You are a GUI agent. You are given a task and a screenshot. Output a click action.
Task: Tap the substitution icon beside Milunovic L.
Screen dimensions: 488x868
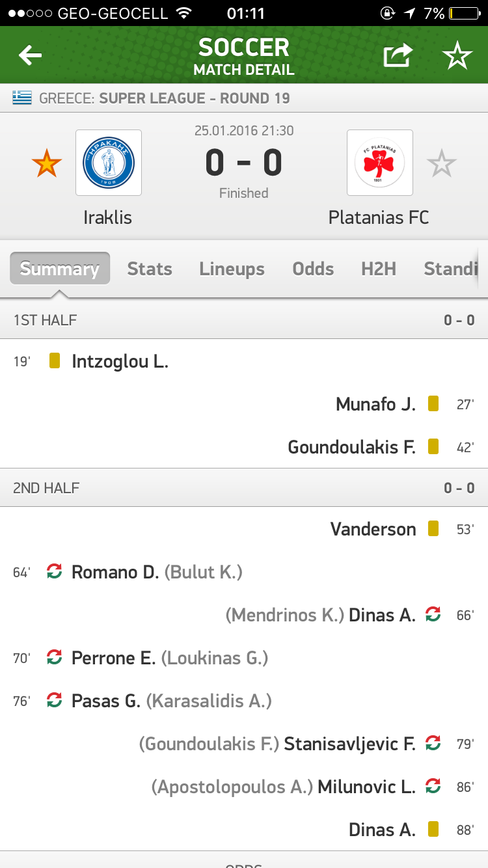coord(433,786)
